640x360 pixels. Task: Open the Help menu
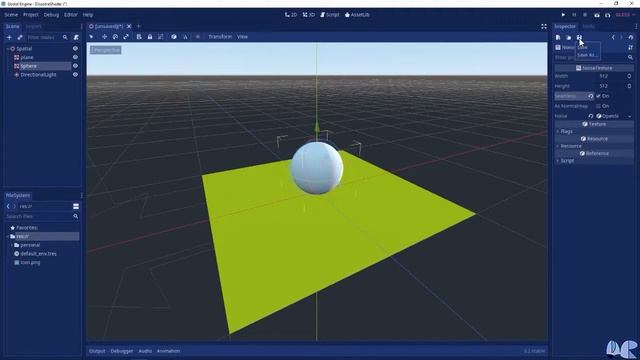[88, 15]
